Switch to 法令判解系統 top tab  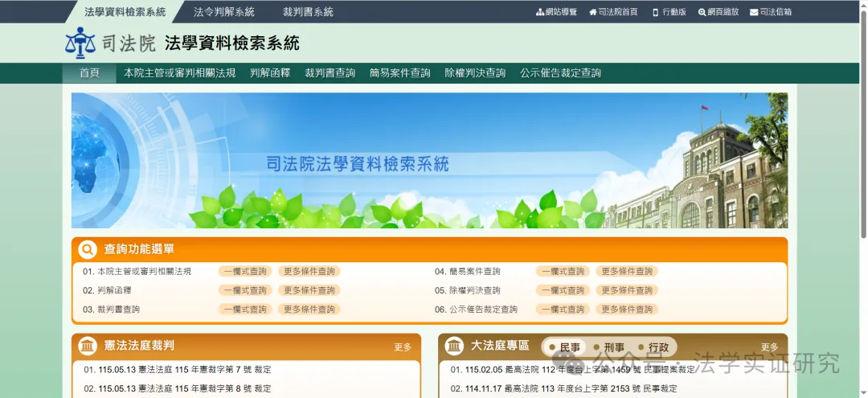224,11
